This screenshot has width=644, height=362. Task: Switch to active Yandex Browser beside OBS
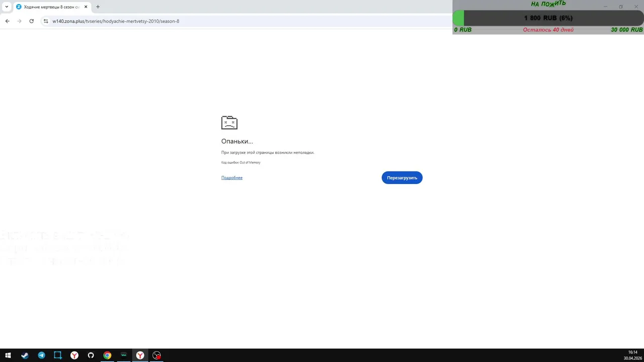140,355
